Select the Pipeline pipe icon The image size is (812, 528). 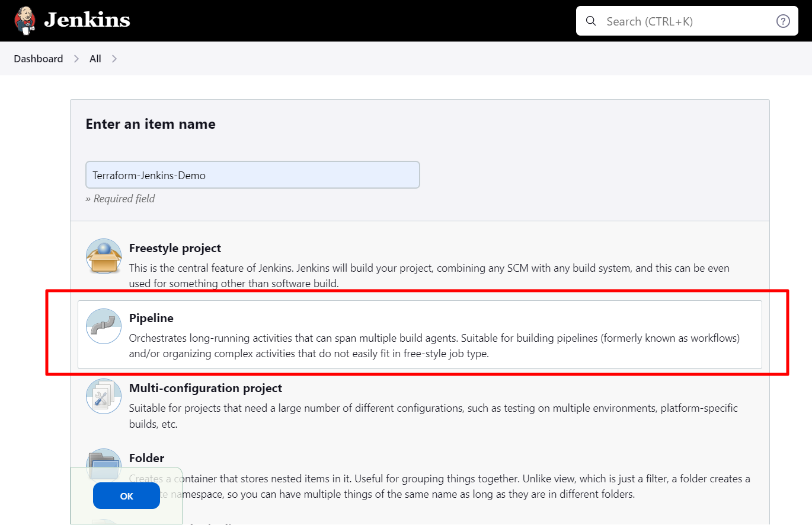(104, 326)
